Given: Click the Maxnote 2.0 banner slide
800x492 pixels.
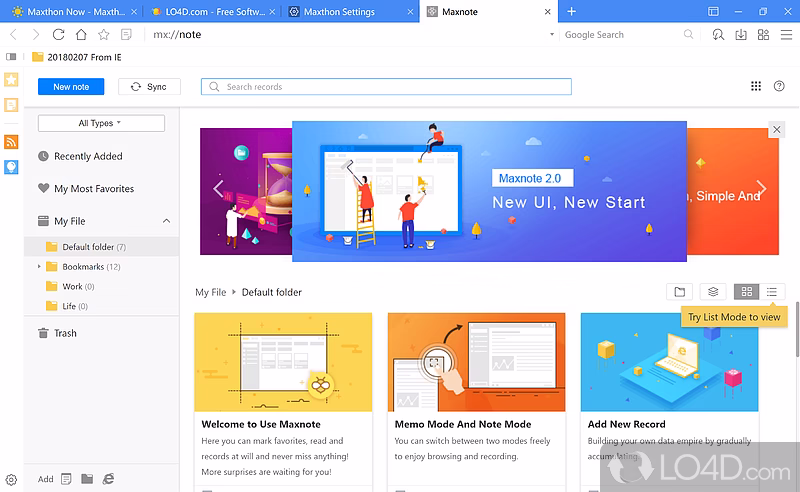Looking at the screenshot, I should pyautogui.click(x=489, y=191).
